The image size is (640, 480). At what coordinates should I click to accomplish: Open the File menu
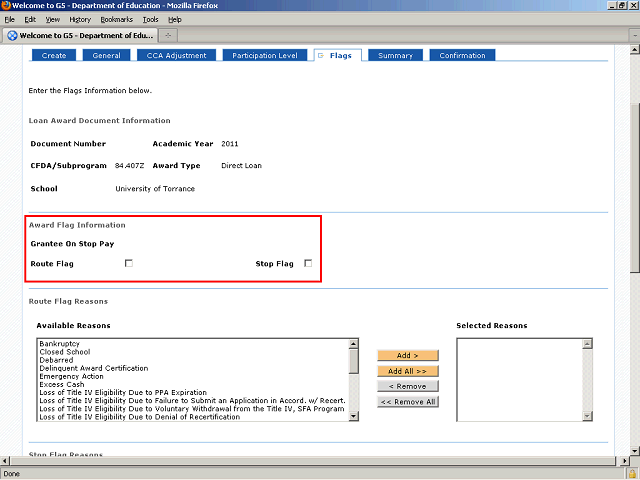(x=9, y=20)
